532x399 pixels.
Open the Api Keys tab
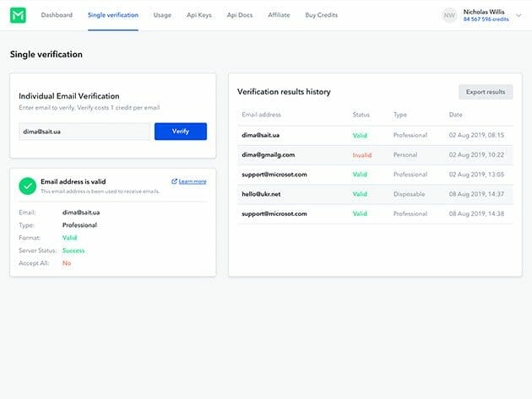coord(199,15)
